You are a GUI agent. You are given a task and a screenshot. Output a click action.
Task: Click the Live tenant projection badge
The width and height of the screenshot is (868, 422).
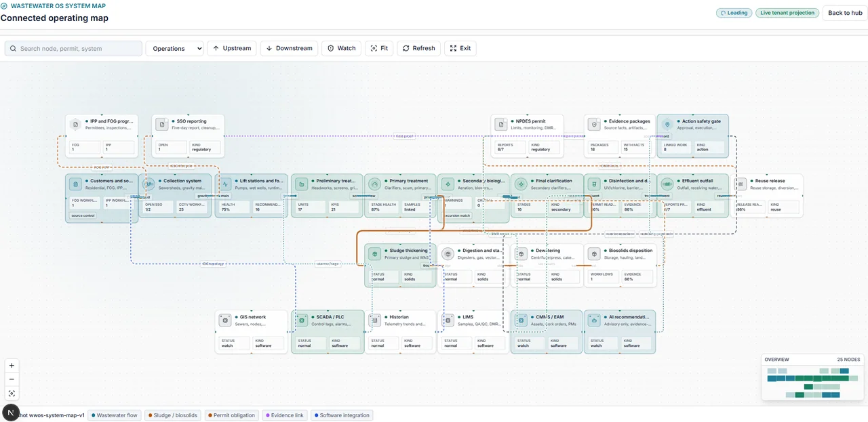787,13
